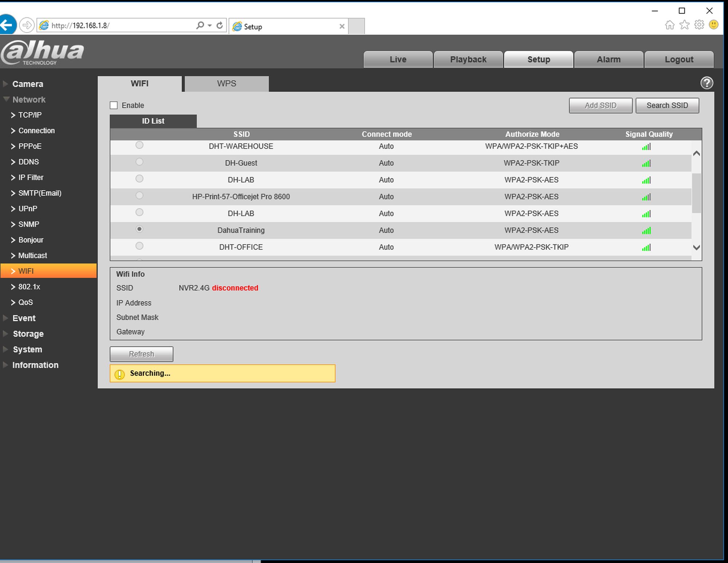The image size is (728, 563).
Task: Click the SSID list scroll down arrow
Action: click(696, 247)
